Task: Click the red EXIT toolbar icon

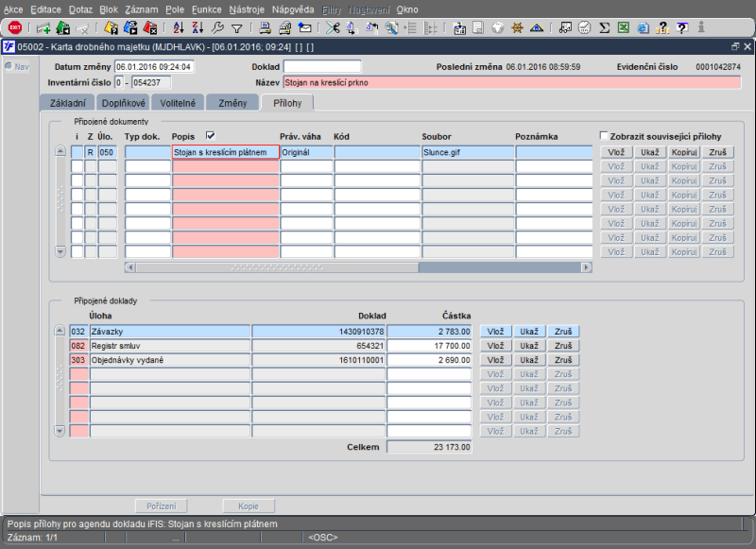Action: pos(15,28)
